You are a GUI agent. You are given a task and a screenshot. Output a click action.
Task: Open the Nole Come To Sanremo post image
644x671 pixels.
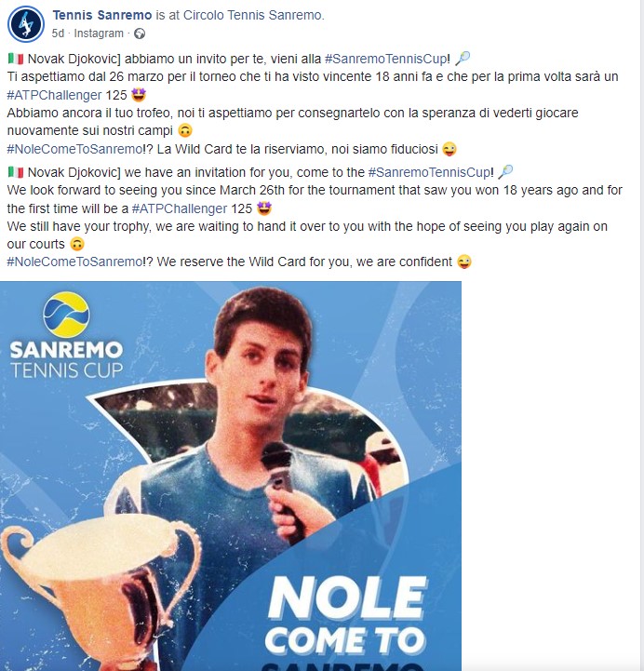pyautogui.click(x=231, y=476)
